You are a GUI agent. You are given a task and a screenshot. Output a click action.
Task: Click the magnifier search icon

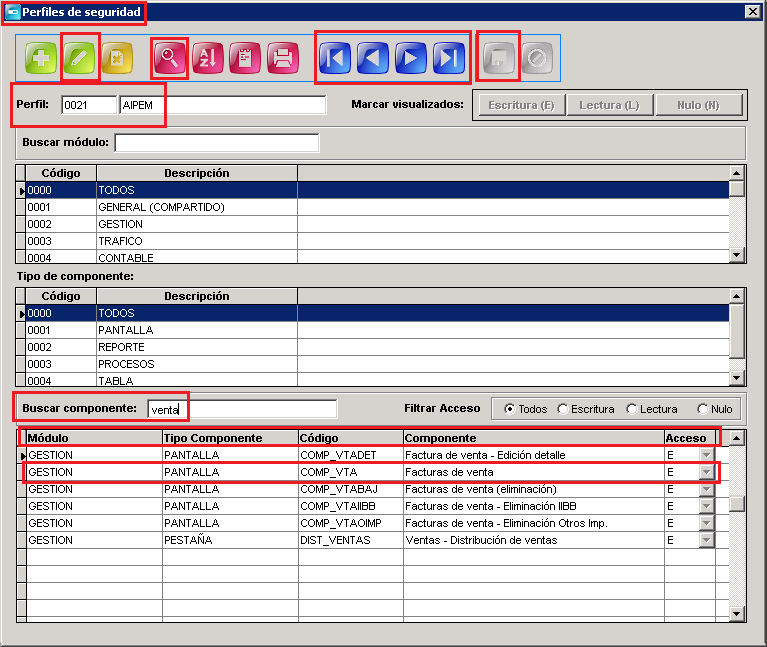coord(169,58)
